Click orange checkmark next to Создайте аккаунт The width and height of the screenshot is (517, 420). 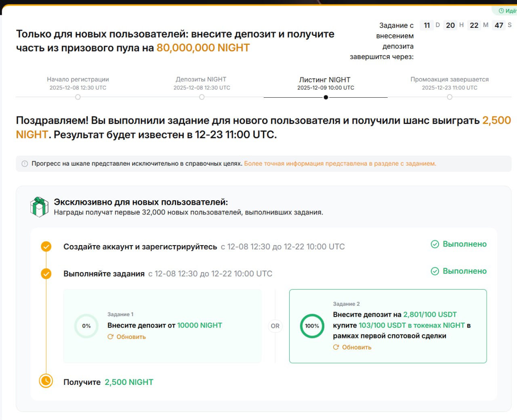click(x=46, y=246)
